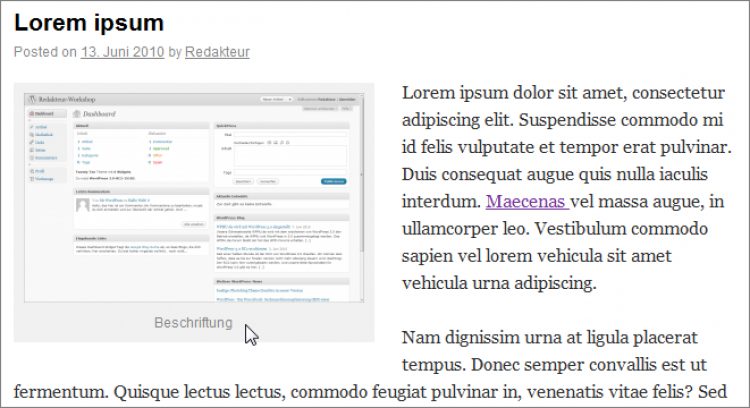Open the Lorem ipsum post title
Screen dimensions: 750x408
[x=89, y=23]
